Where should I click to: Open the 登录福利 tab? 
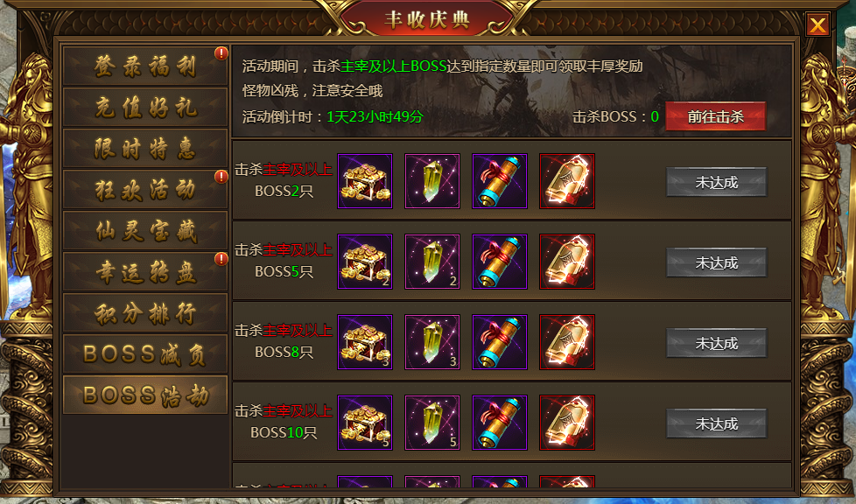click(145, 66)
